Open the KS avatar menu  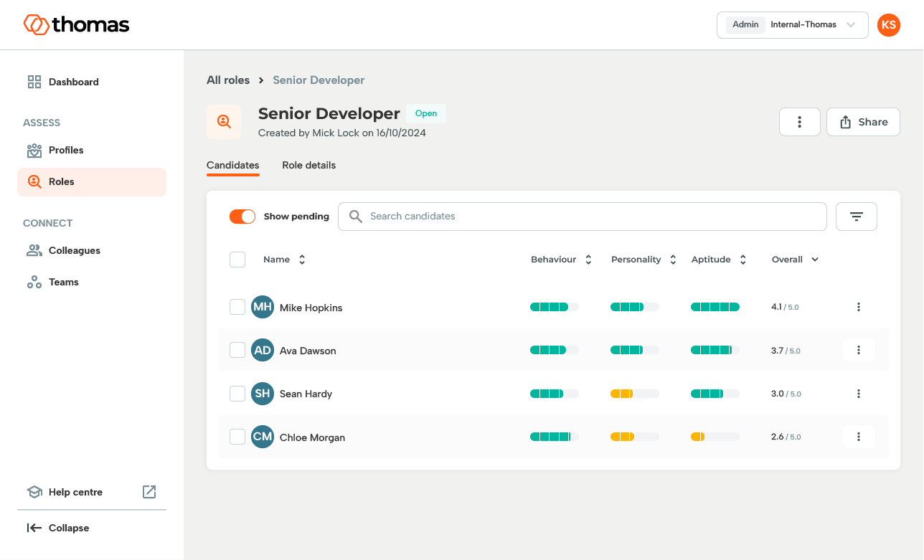tap(888, 24)
